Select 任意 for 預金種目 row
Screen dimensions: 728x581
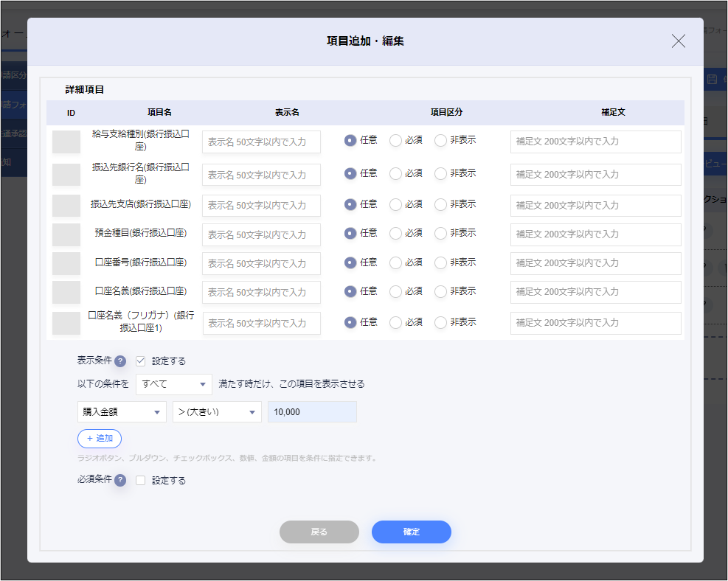(x=350, y=234)
